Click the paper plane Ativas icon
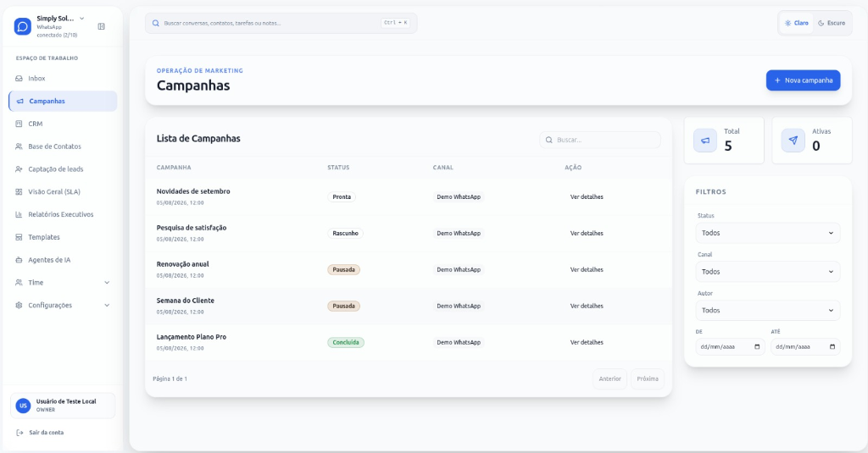This screenshot has width=868, height=453. click(x=793, y=141)
